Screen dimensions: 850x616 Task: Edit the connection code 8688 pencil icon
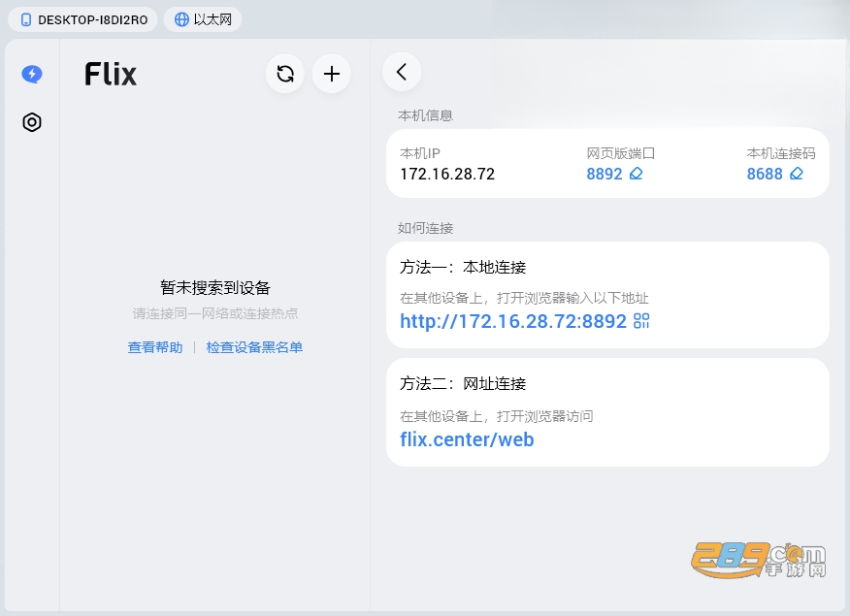(x=797, y=174)
